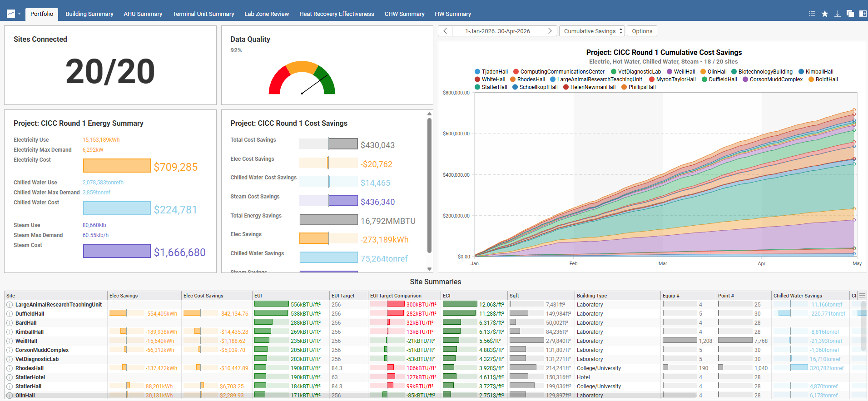Toggle VetDiagnosticLab legend entry in the chart
The image size is (868, 401).
pyautogui.click(x=636, y=72)
